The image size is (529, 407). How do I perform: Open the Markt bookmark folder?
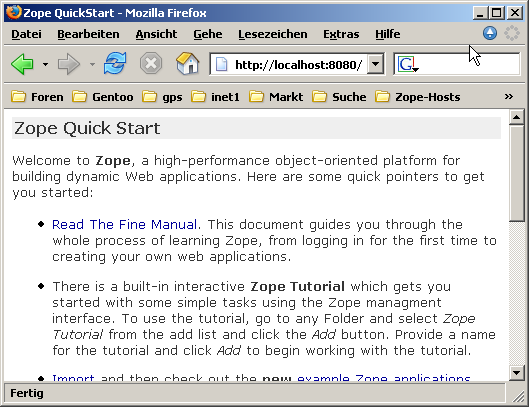tap(276, 97)
